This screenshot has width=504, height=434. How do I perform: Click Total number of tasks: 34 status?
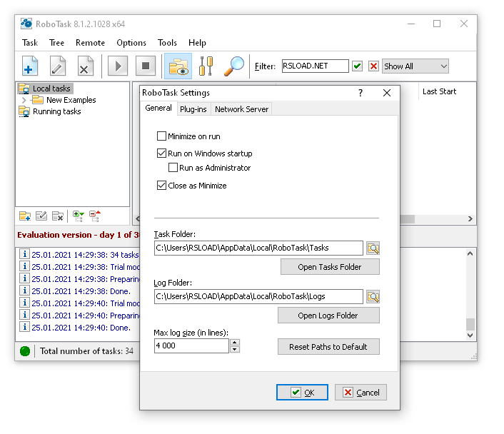coord(86,351)
